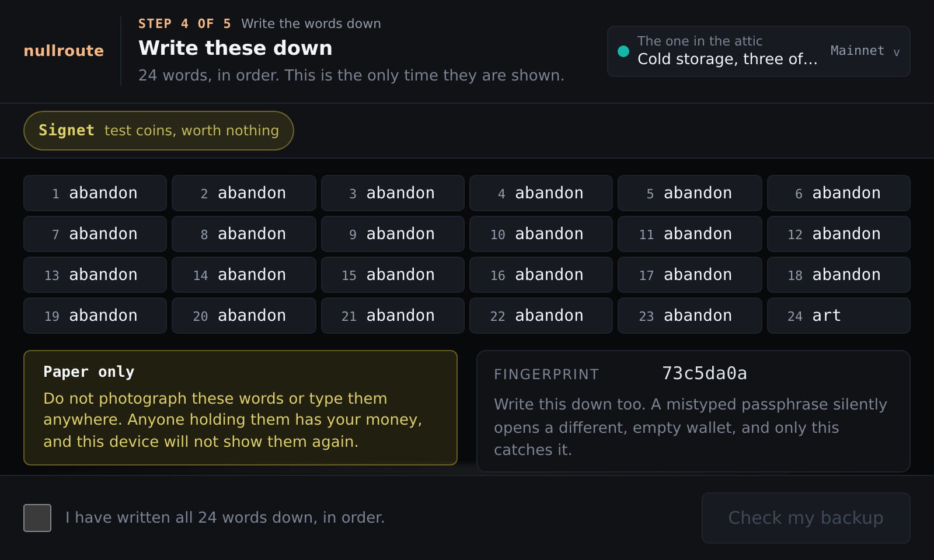Image resolution: width=934 pixels, height=560 pixels.
Task: Click the FINGERPRINT label
Action: click(546, 374)
